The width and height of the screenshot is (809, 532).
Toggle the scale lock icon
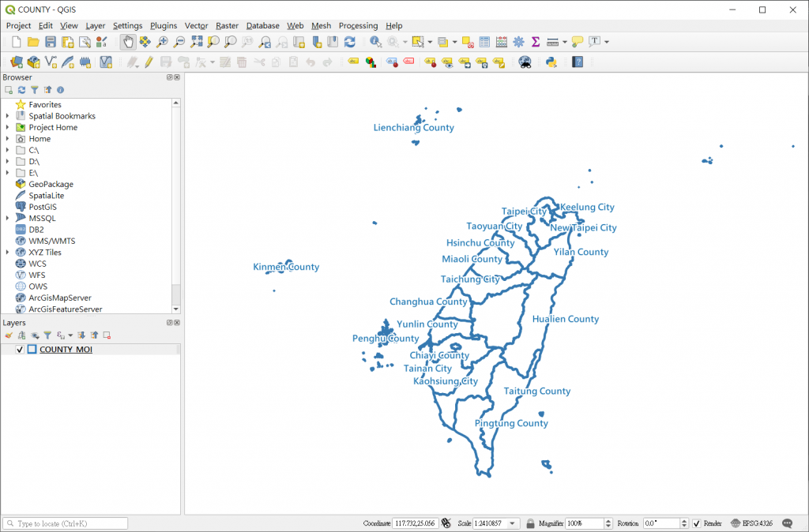tap(530, 523)
